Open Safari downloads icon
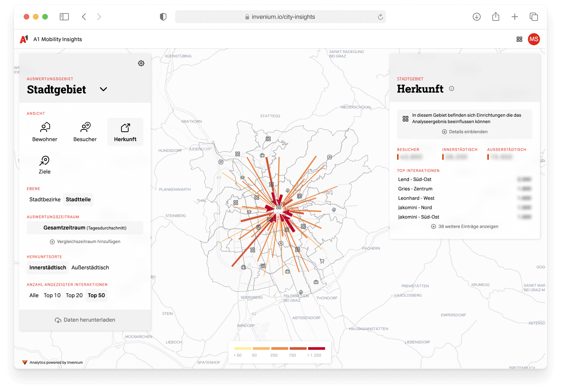Screen dimensions: 561x392 click(476, 17)
